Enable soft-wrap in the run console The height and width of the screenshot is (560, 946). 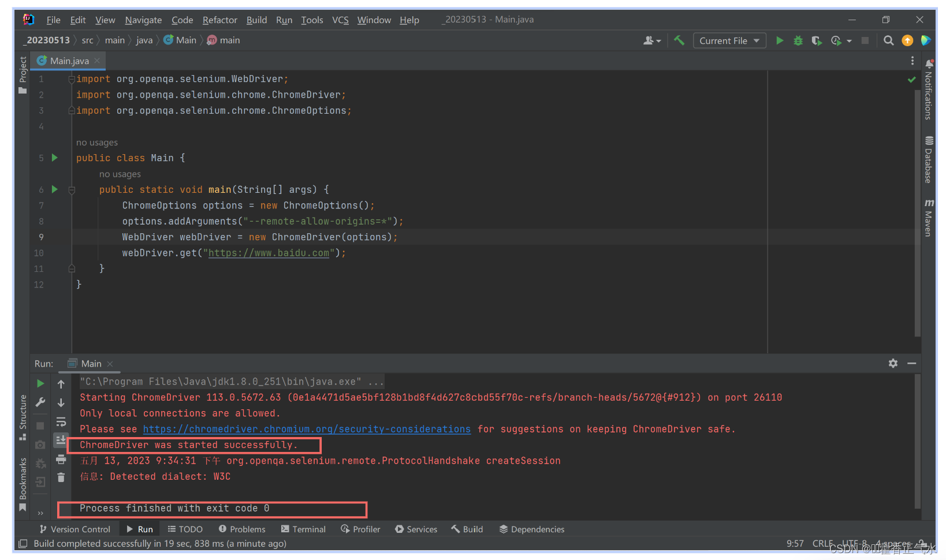61,422
